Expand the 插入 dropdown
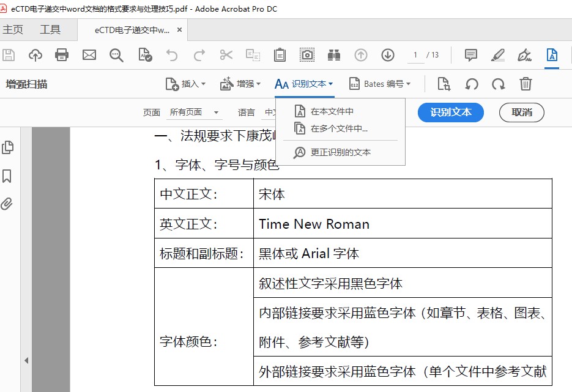 point(185,84)
